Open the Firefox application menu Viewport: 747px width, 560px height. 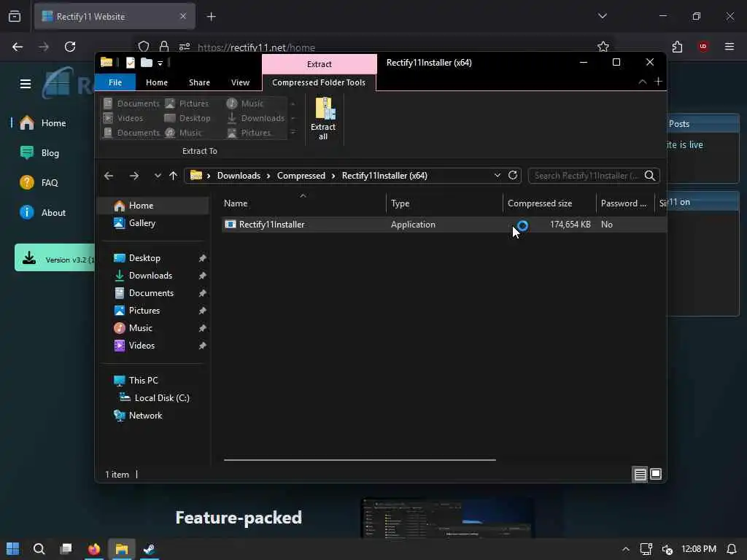coord(729,47)
